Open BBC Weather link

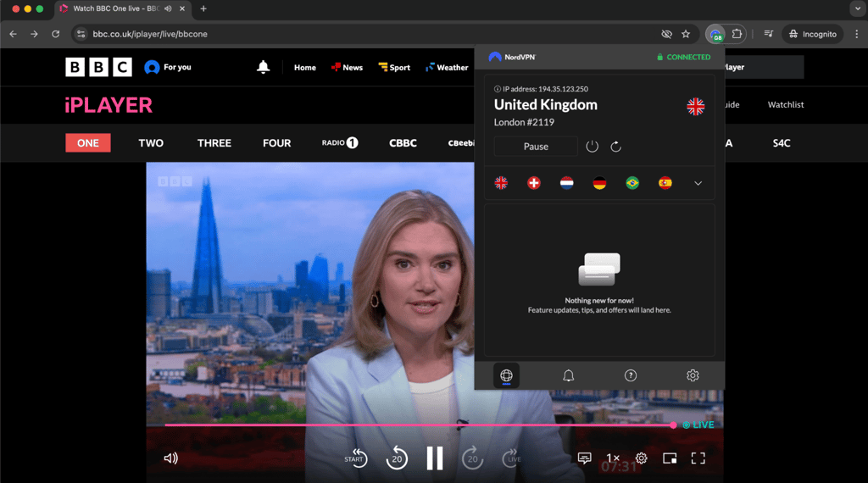pos(447,68)
